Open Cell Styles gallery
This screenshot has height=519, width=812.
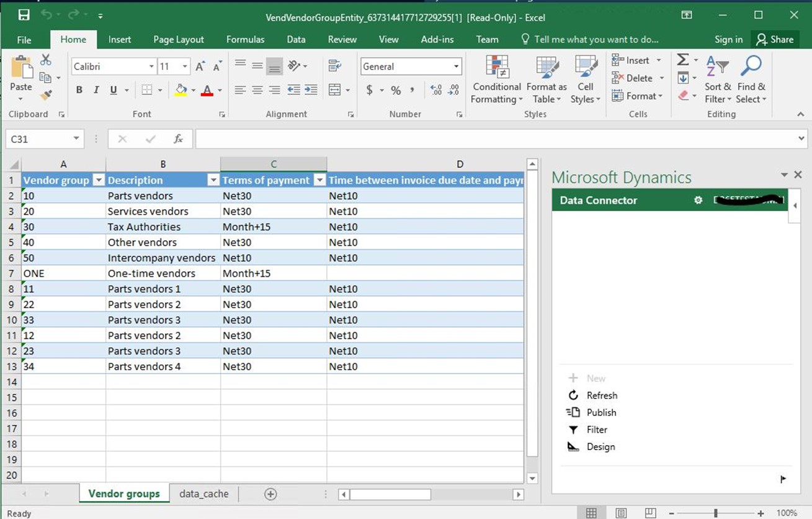pos(586,79)
